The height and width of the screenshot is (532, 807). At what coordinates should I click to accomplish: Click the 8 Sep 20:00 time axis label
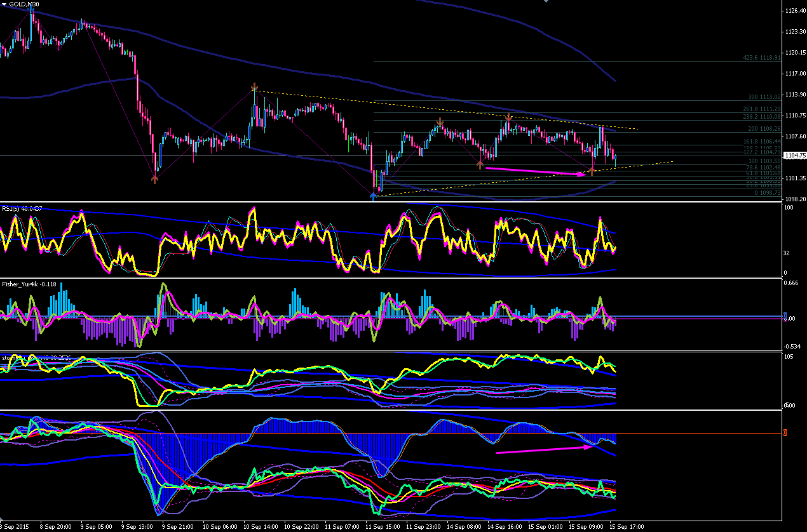(55, 527)
